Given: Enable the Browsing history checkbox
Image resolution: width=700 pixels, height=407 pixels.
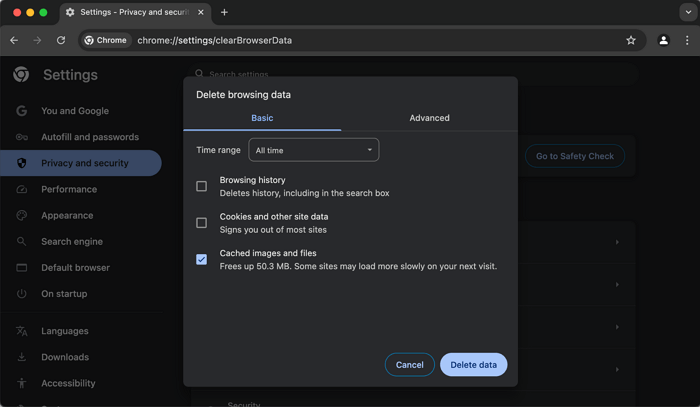Looking at the screenshot, I should (201, 186).
